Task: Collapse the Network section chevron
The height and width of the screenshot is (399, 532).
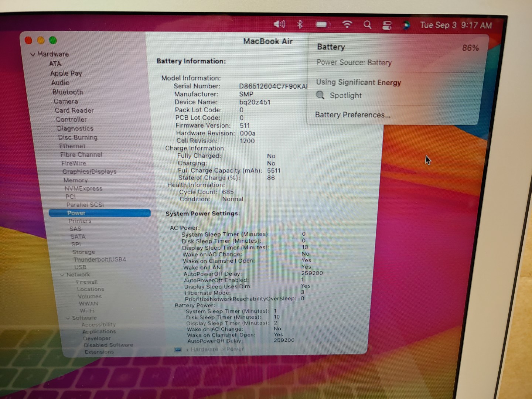Action: click(62, 275)
